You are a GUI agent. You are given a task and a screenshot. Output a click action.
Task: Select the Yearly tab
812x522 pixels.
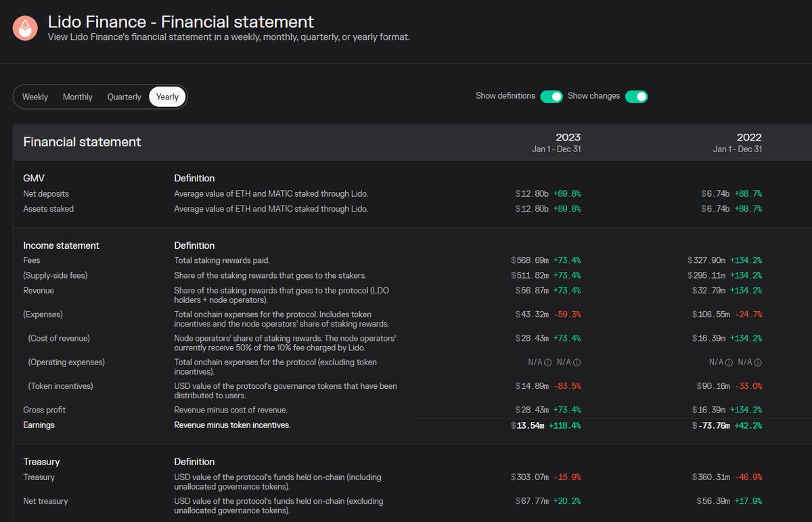pyautogui.click(x=167, y=97)
